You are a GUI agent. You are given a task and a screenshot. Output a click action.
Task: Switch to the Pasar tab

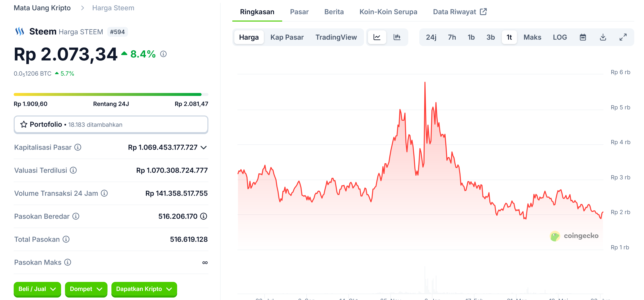pos(299,12)
